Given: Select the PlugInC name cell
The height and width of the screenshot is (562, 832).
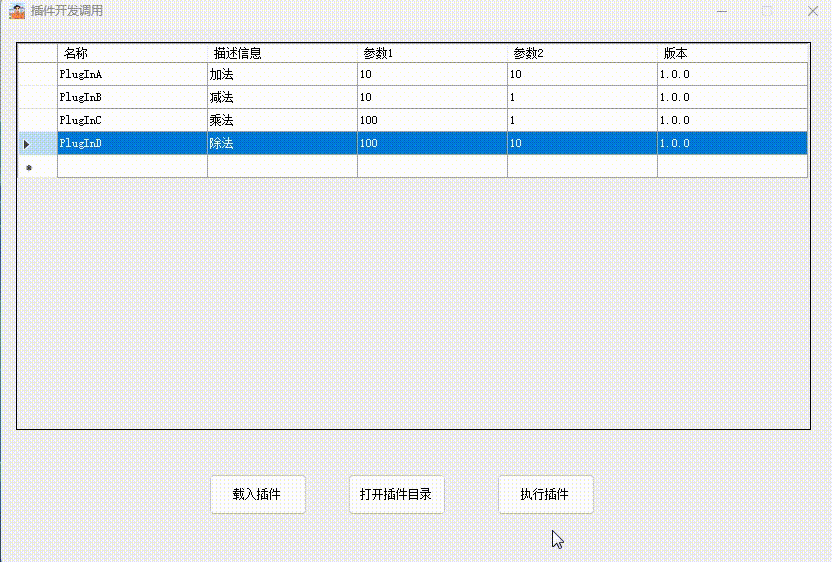Looking at the screenshot, I should pos(132,121).
